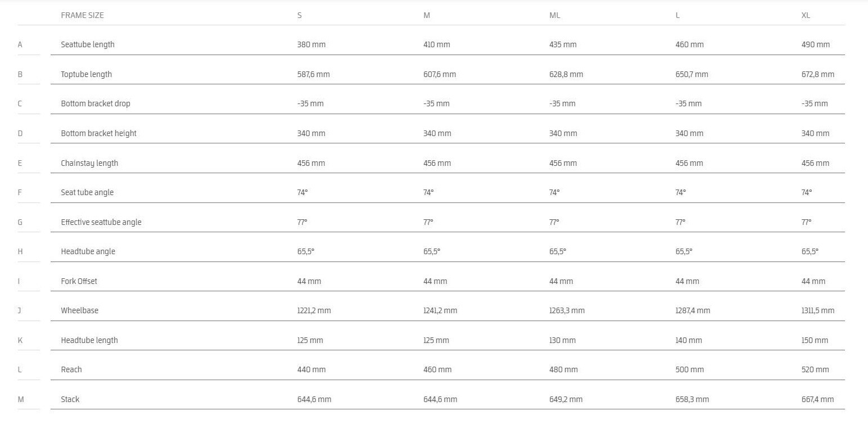Select the Bottom bracket drop row label
Viewport: 868px width, 424px height.
(96, 103)
